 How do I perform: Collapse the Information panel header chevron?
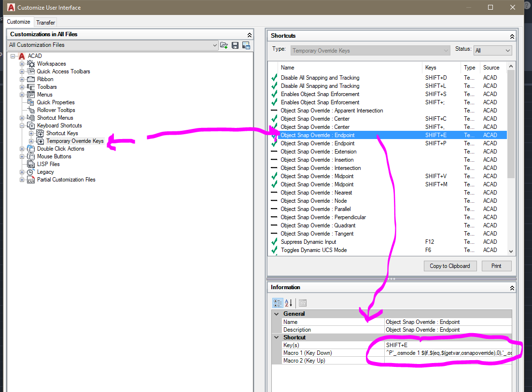pos(513,287)
